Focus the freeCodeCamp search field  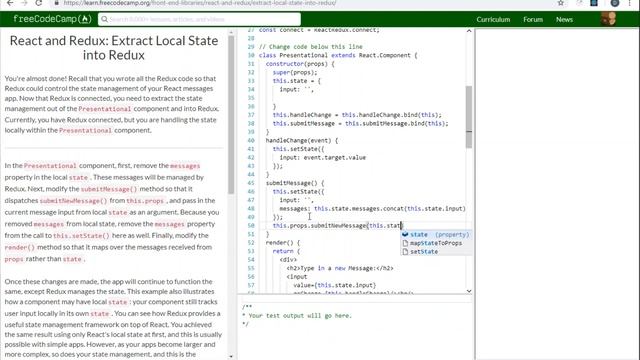[x=199, y=19]
